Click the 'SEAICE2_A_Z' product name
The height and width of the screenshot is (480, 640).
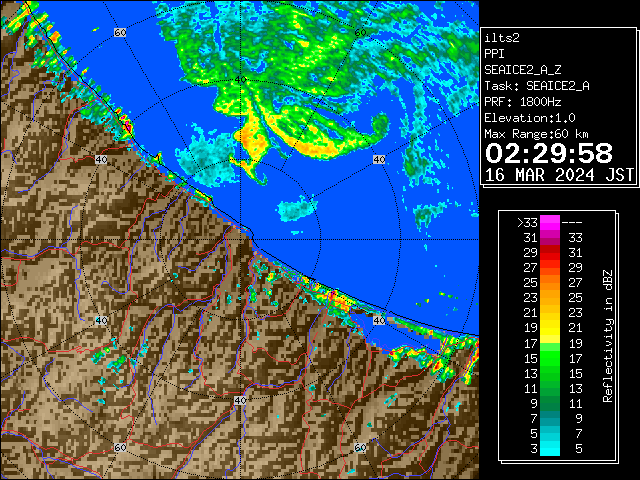(522, 70)
